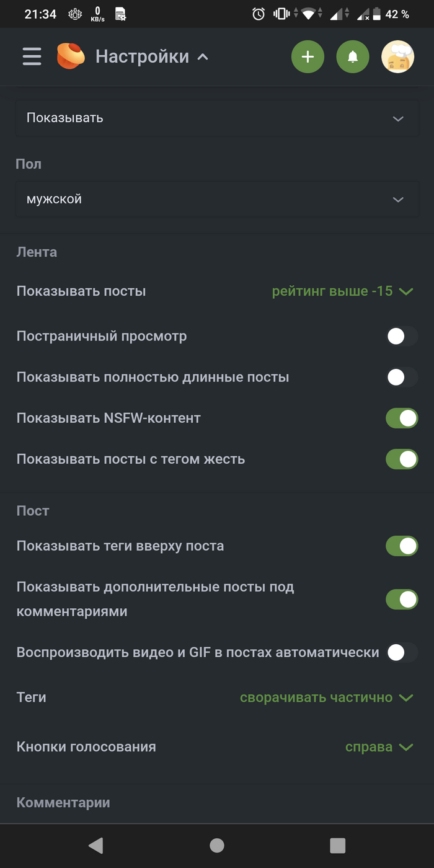Image resolution: width=434 pixels, height=868 pixels.
Task: Tap the green plus add-post button
Action: pyautogui.click(x=308, y=57)
